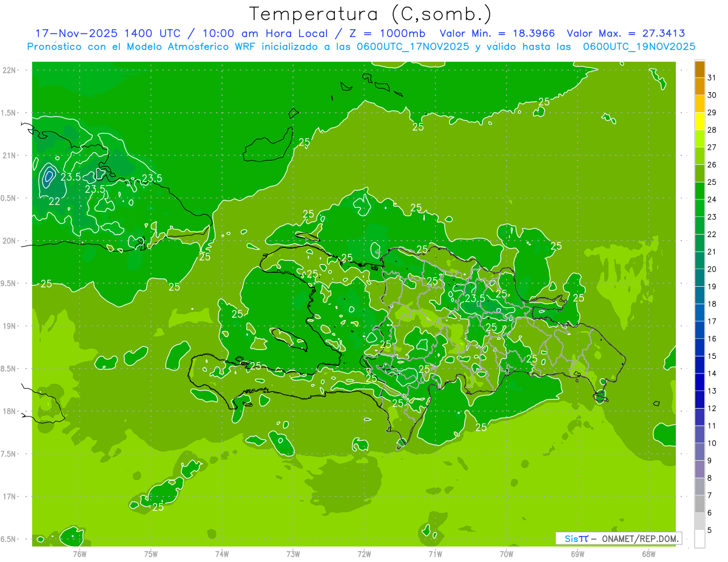Click color scale label 24

712,199
